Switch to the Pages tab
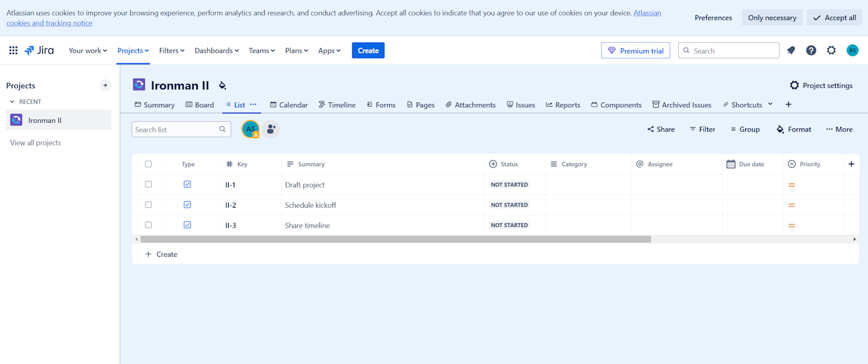Screen dimensions: 868x364 point(420,105)
